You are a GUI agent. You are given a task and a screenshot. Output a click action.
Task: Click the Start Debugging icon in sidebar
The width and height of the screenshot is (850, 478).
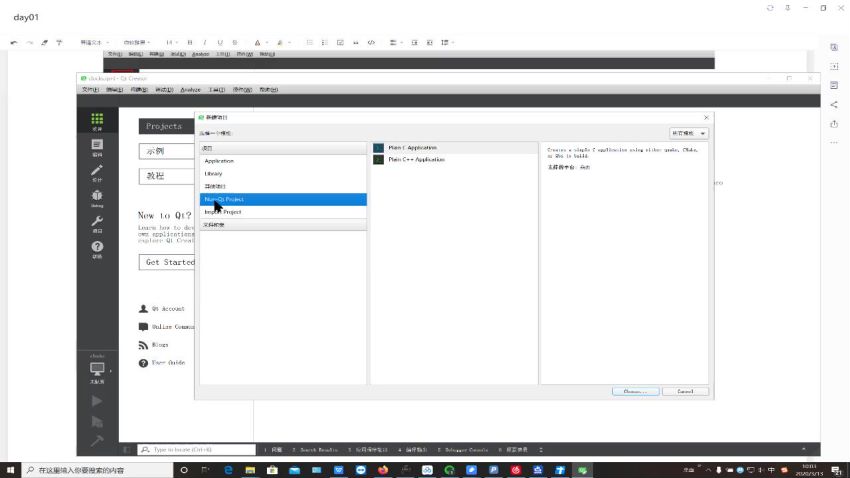tap(96, 422)
